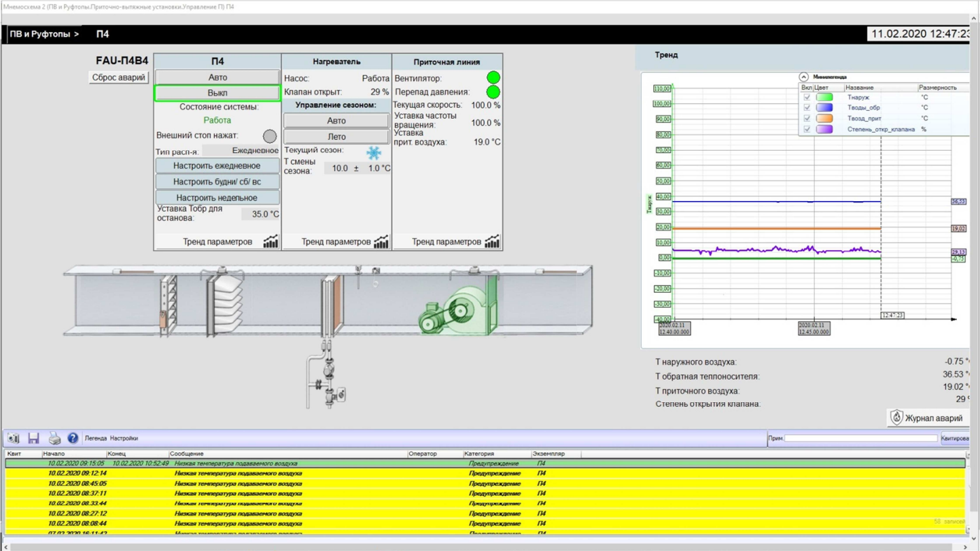This screenshot has height=551, width=980.
Task: Switch season control to Лето
Action: tap(336, 137)
